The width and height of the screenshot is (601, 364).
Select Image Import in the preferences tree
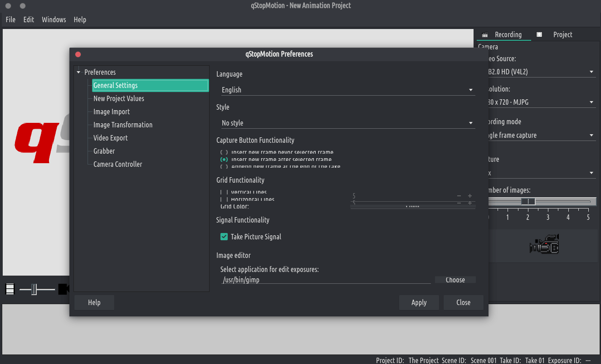112,112
